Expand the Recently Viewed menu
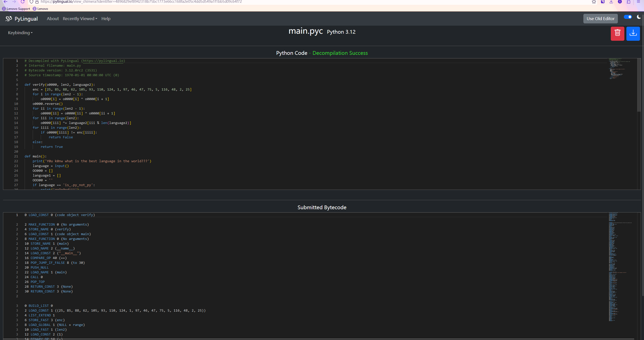 79,19
